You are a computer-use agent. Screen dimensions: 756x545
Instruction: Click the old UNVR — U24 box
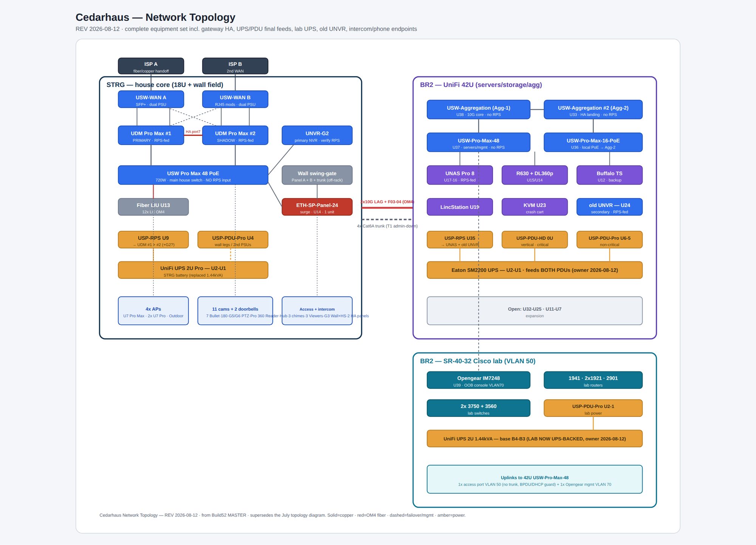(x=609, y=207)
